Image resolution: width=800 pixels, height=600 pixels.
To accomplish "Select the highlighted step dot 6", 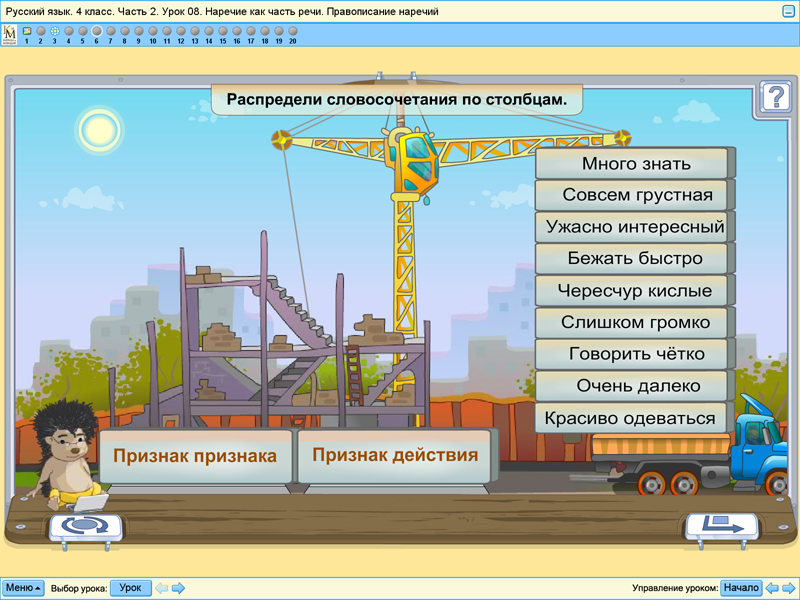I will click(96, 30).
